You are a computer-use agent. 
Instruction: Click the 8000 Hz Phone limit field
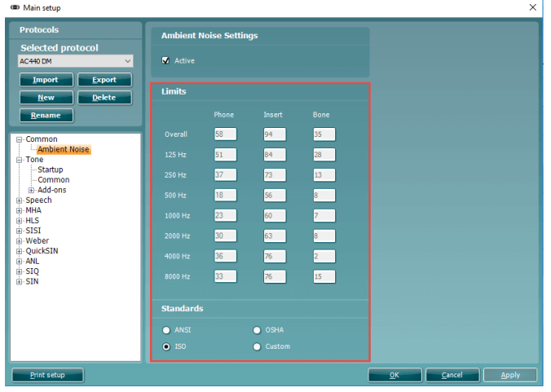tap(225, 277)
